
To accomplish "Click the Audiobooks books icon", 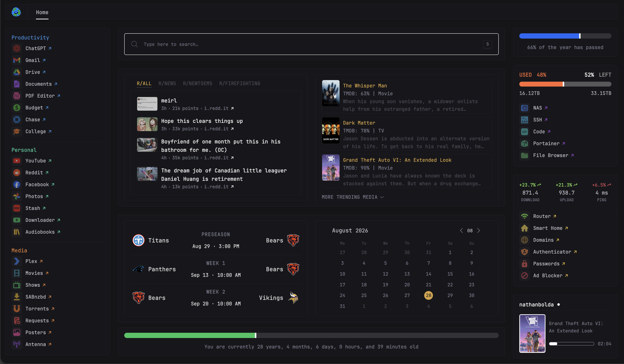I will pyautogui.click(x=17, y=232).
